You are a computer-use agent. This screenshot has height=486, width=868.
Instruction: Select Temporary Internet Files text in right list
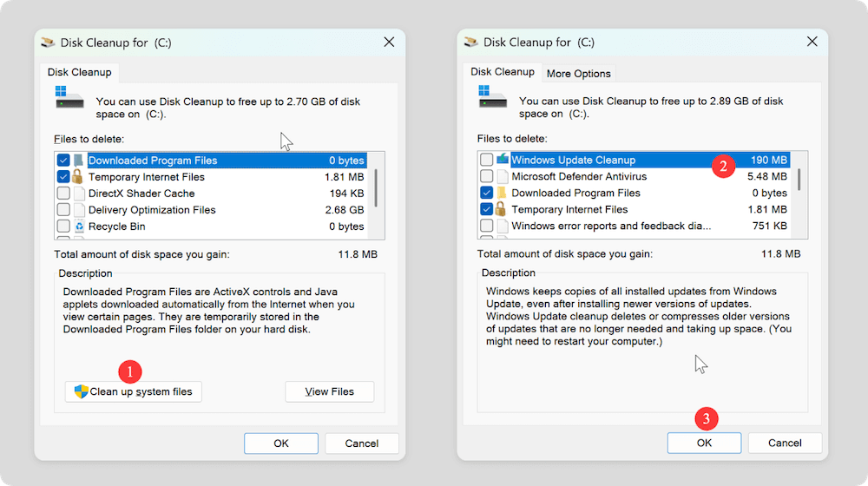pyautogui.click(x=569, y=209)
